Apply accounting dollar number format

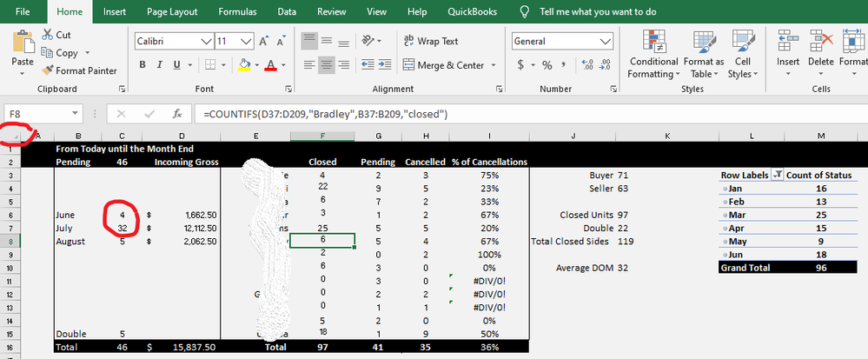click(x=520, y=65)
